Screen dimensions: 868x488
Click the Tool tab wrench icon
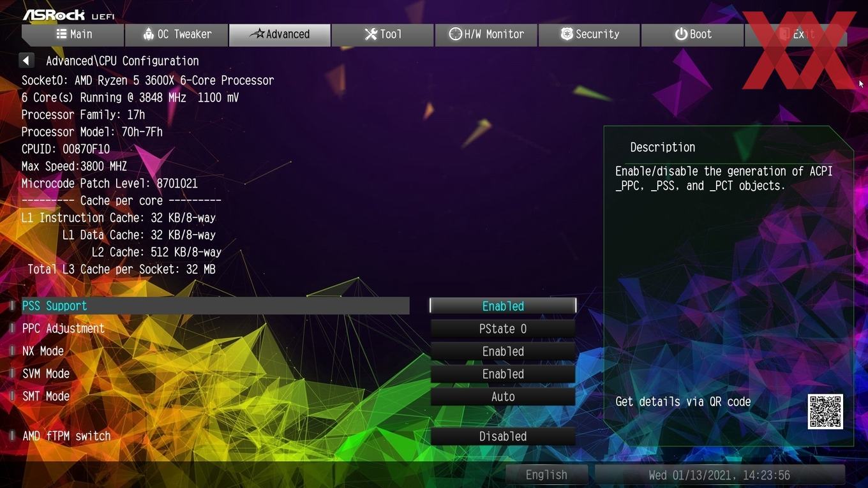371,34
